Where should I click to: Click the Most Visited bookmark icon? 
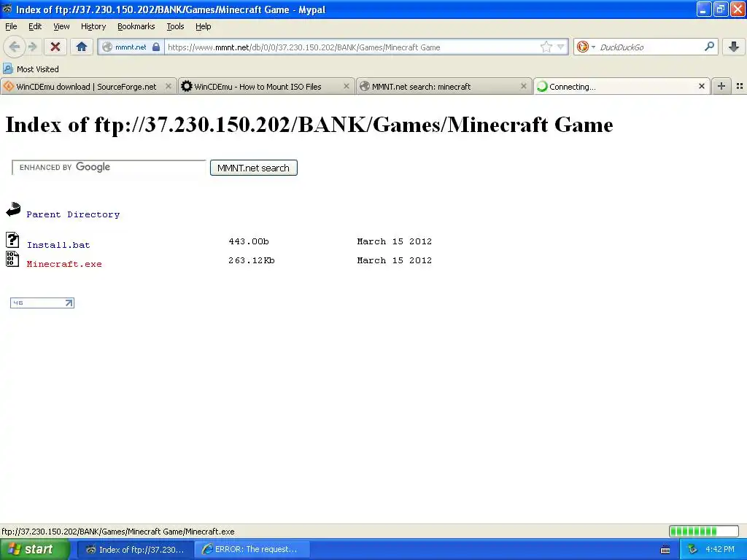coord(7,69)
